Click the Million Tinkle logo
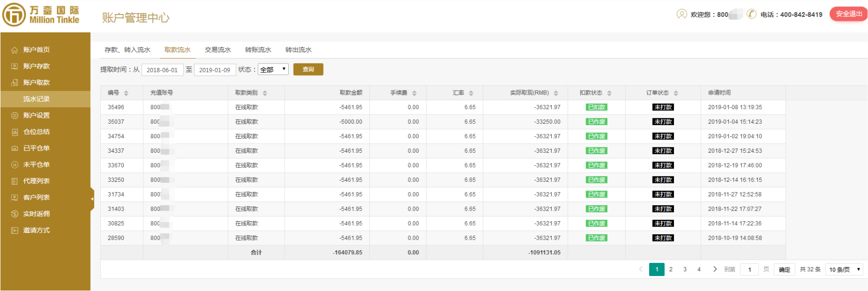The image size is (868, 291). (41, 15)
